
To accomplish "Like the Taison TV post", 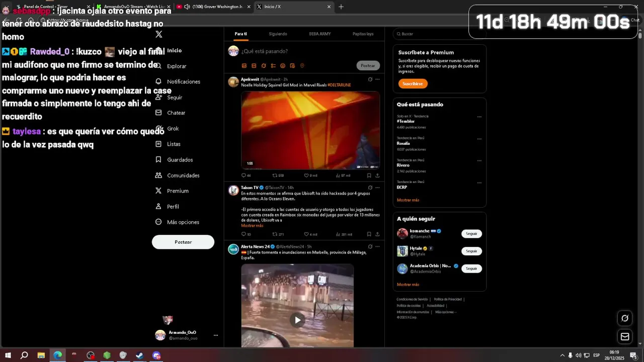I will 310,234.
